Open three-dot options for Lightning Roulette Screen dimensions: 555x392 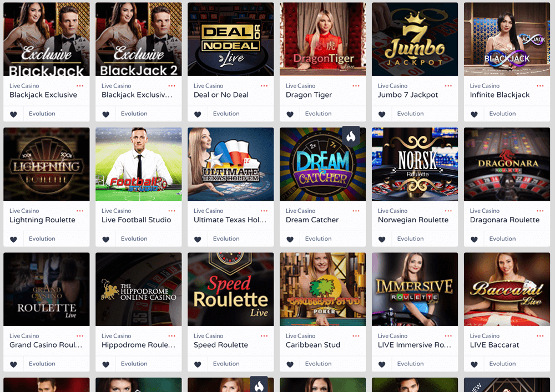(80, 211)
